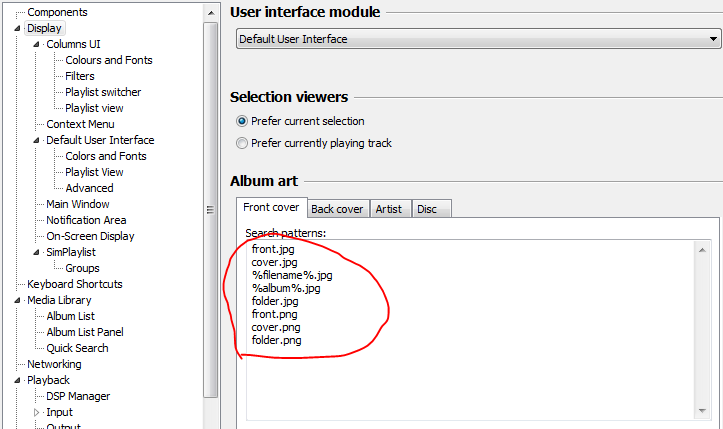Select Playlist switcher in the tree
The image size is (723, 429).
[x=103, y=92]
